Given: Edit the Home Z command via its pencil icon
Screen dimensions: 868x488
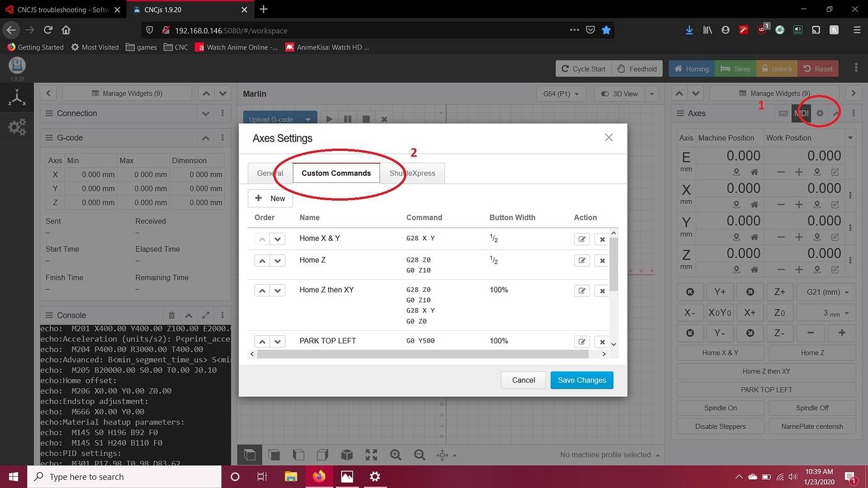Looking at the screenshot, I should pyautogui.click(x=581, y=260).
